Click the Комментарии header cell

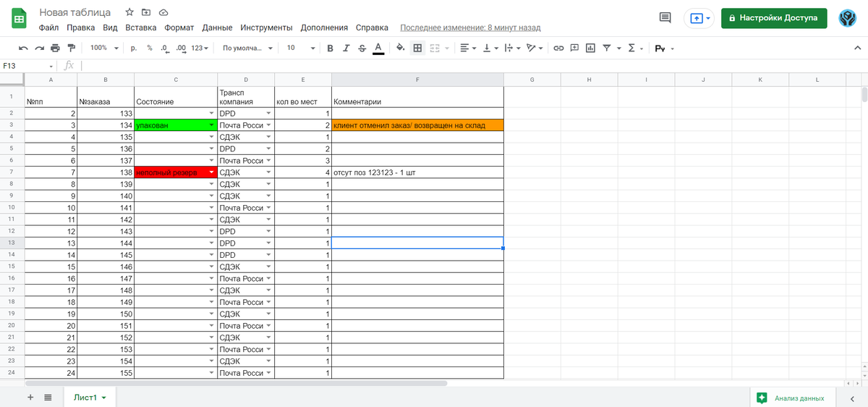pyautogui.click(x=417, y=96)
